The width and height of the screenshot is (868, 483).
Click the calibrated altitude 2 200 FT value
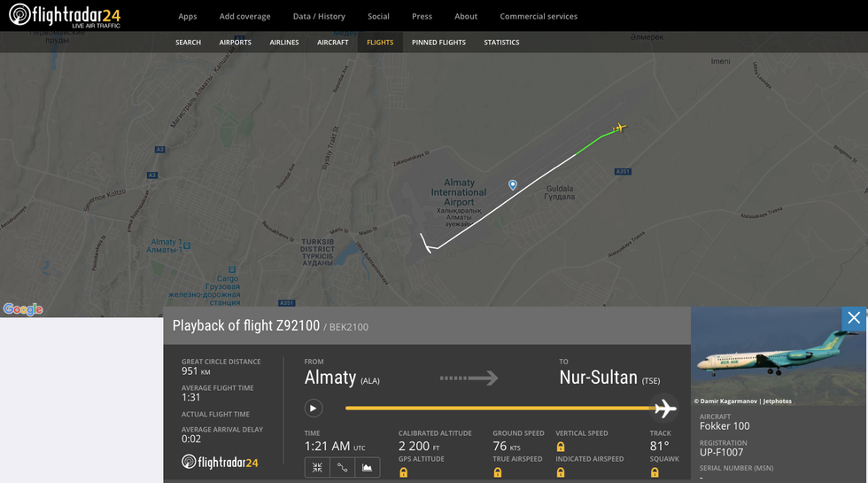tap(419, 447)
